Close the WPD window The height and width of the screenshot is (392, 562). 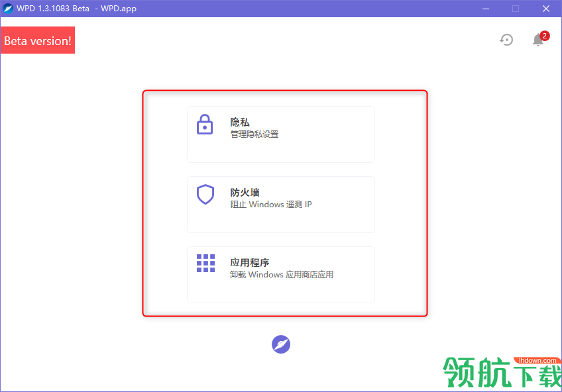pyautogui.click(x=546, y=9)
